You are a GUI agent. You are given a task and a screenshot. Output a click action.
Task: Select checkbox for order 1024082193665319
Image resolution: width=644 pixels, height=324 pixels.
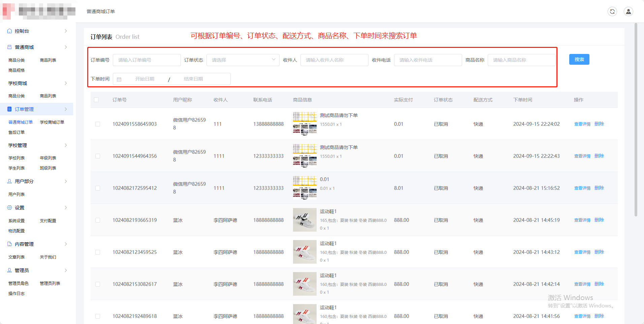98,220
